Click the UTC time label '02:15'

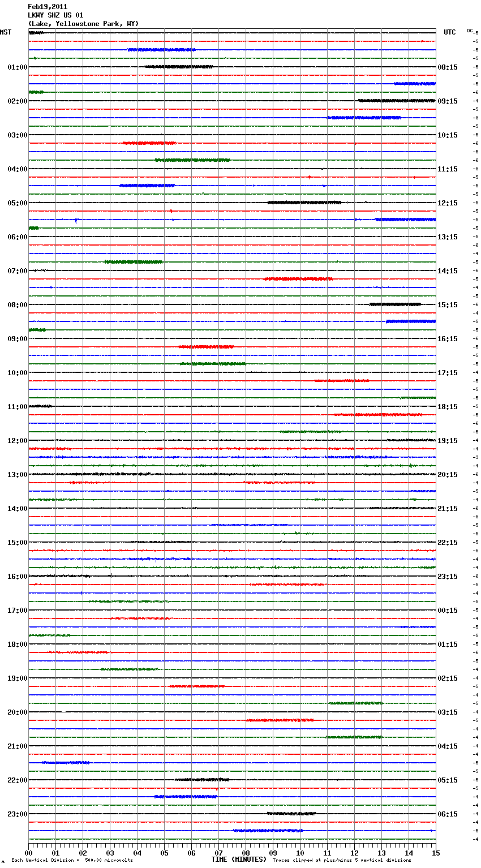tap(448, 678)
